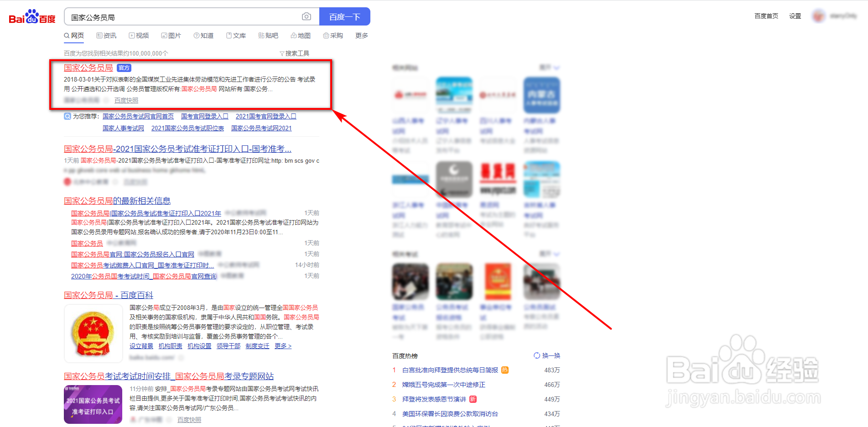Viewport: 868px width, 427px height.
Task: Open 设立背景 sublink
Action: (x=141, y=346)
